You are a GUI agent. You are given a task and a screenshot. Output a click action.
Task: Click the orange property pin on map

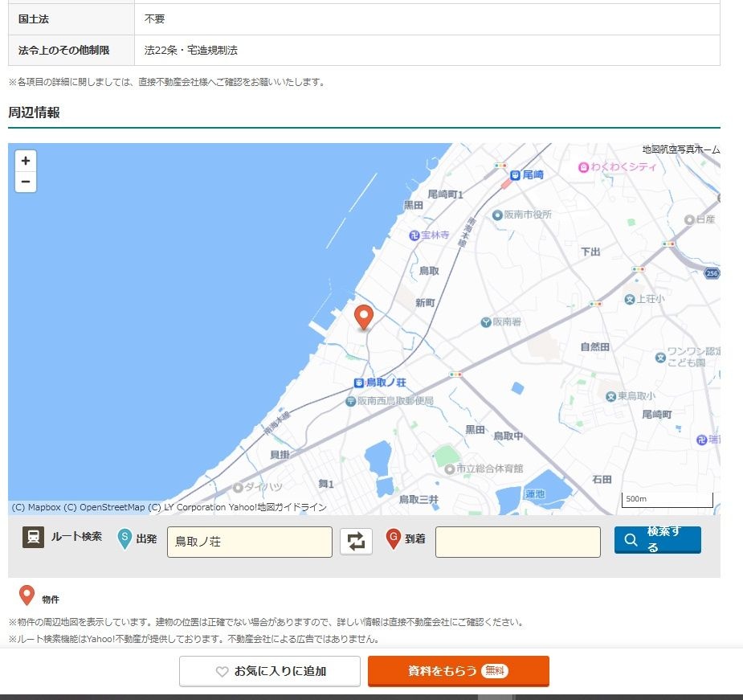pyautogui.click(x=364, y=317)
